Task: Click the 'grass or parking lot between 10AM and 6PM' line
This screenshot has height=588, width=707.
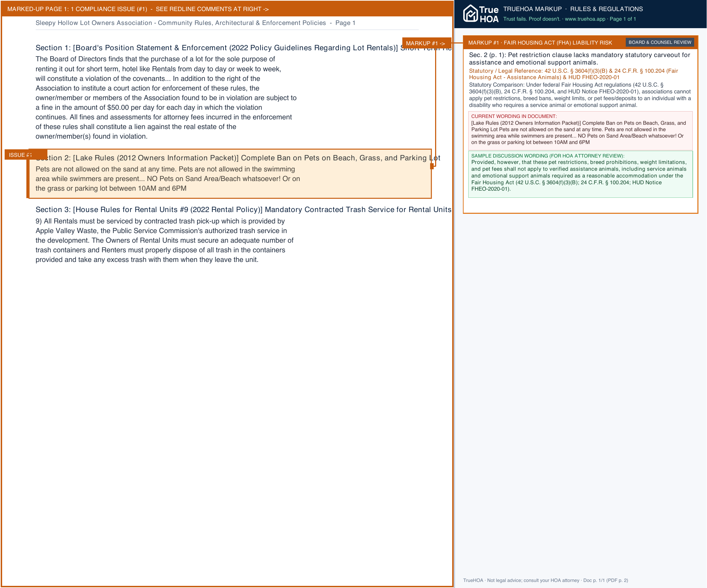Action: pyautogui.click(x=111, y=188)
